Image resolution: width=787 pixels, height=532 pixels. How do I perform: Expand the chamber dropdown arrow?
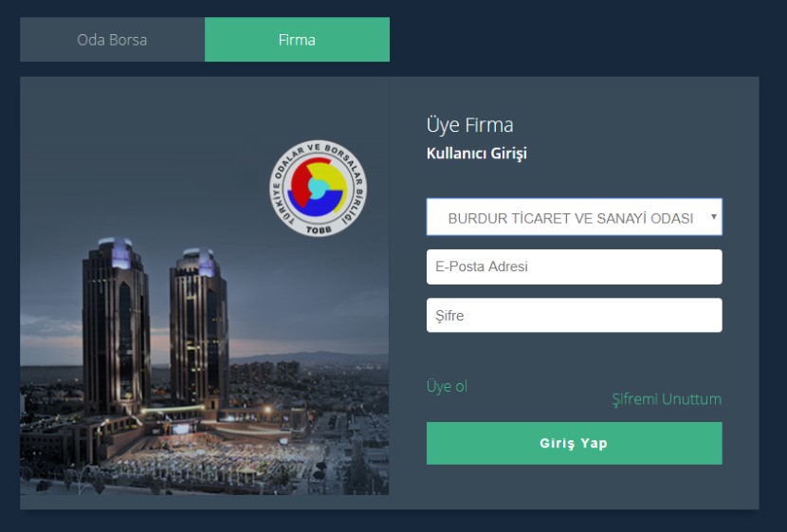(x=713, y=217)
